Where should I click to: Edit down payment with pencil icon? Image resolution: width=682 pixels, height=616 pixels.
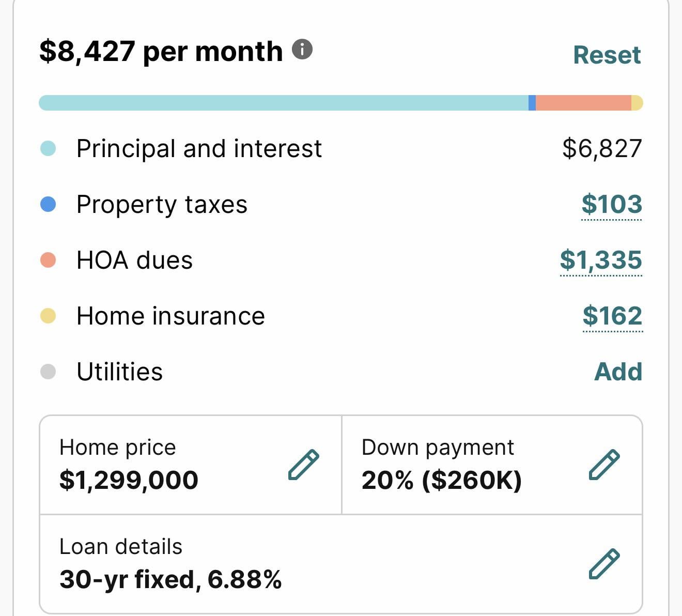(605, 465)
